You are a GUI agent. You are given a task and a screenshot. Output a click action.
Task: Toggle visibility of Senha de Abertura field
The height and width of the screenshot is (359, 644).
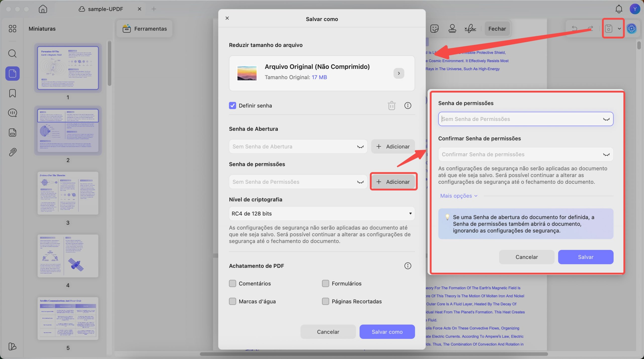(x=360, y=147)
